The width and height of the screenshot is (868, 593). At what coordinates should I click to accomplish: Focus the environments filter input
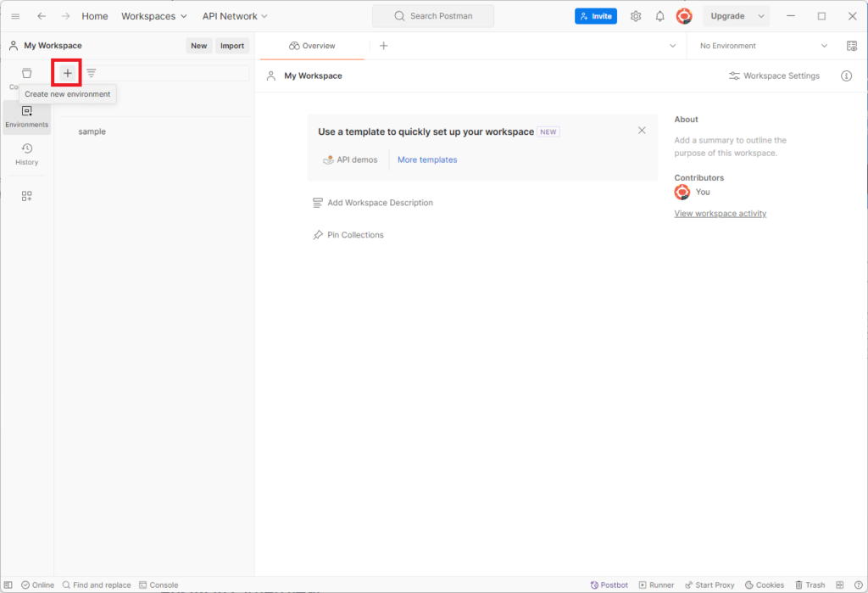pyautogui.click(x=175, y=73)
